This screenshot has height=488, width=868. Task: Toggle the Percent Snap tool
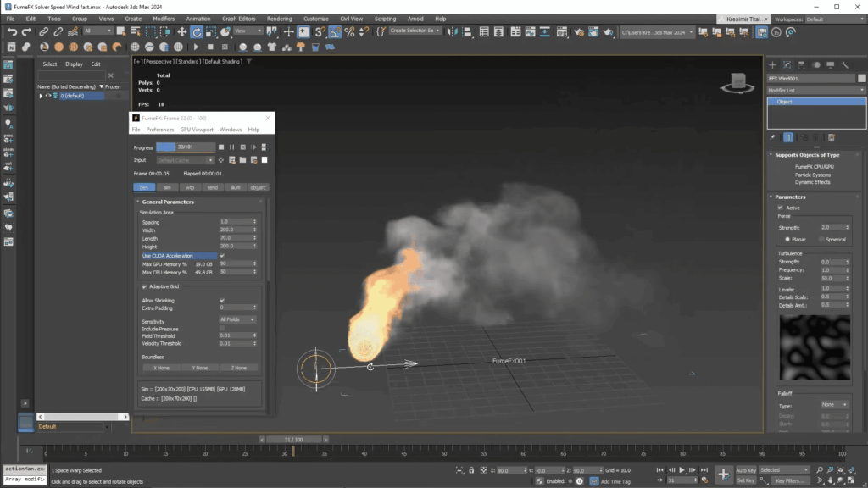click(x=349, y=32)
